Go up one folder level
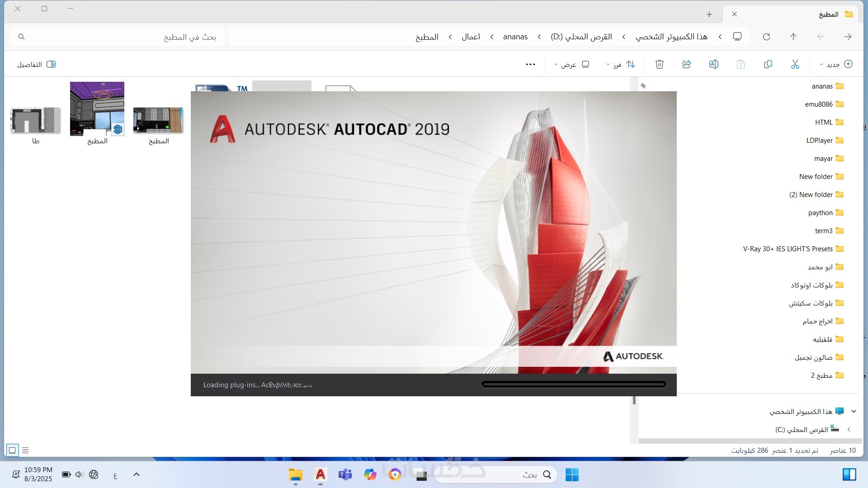Image resolution: width=868 pixels, height=488 pixels. (793, 37)
